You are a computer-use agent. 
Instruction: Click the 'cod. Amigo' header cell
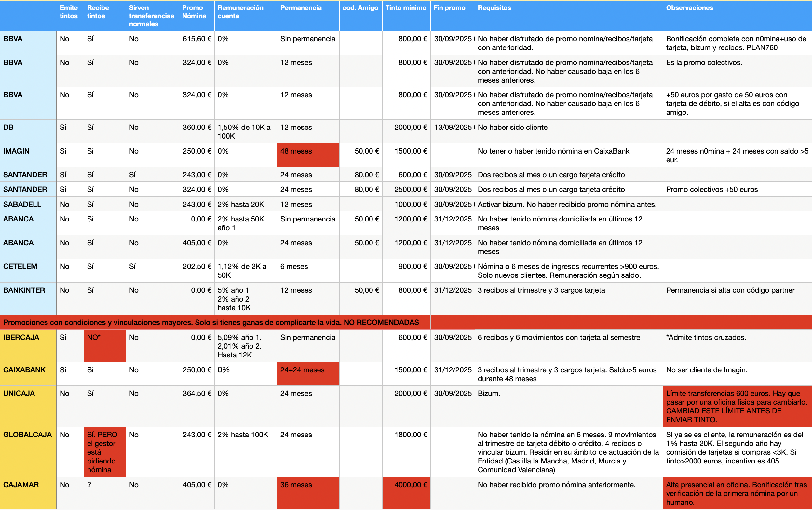(361, 16)
